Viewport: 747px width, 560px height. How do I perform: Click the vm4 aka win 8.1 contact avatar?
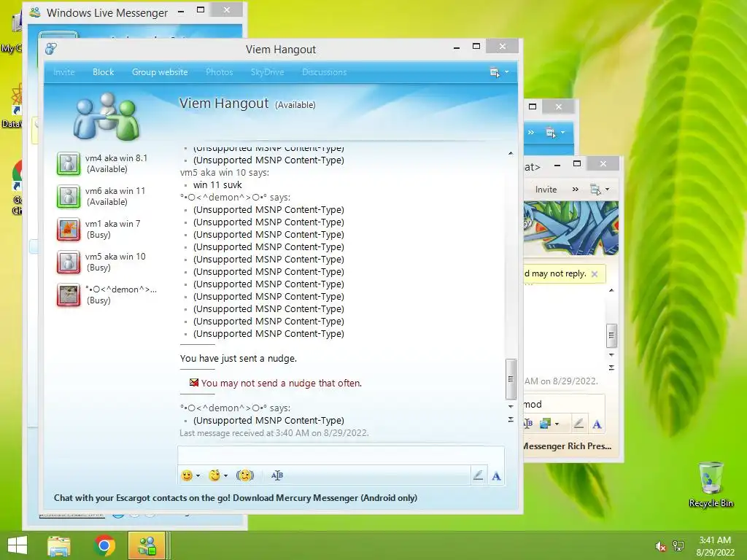pos(69,163)
